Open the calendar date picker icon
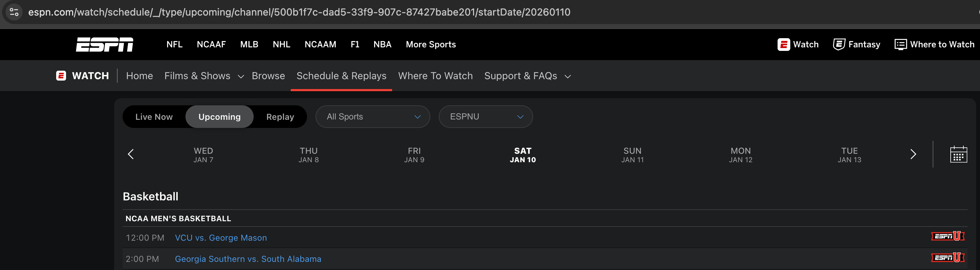This screenshot has width=980, height=270. [x=958, y=154]
